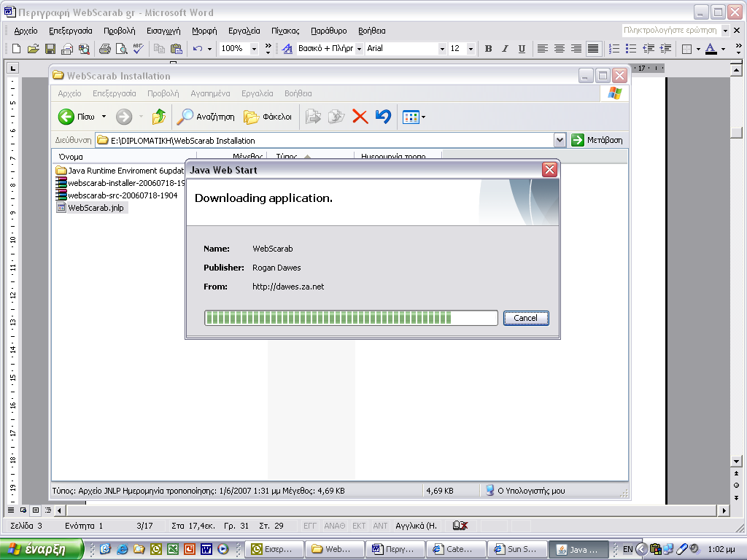
Task: Click the EN language indicator in tray
Action: pos(627,549)
